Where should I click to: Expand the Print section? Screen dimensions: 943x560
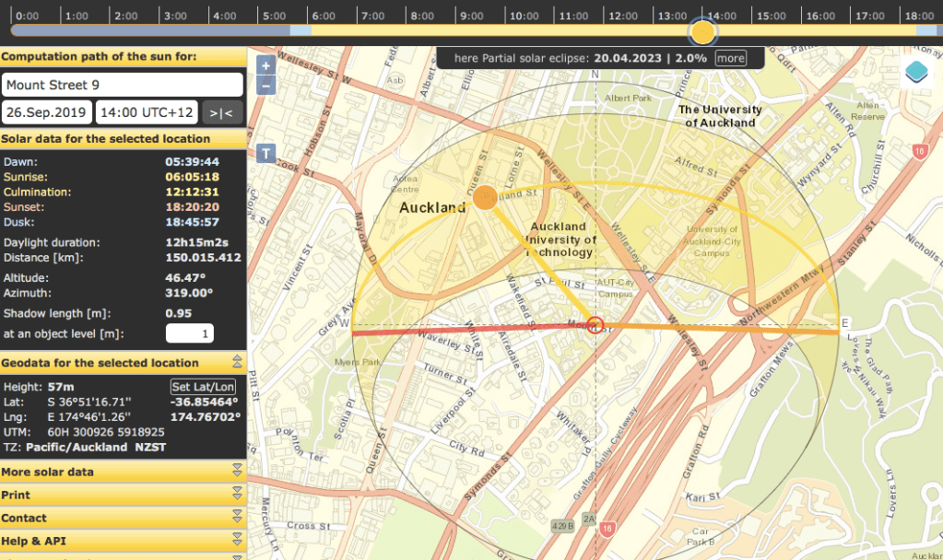pos(123,495)
